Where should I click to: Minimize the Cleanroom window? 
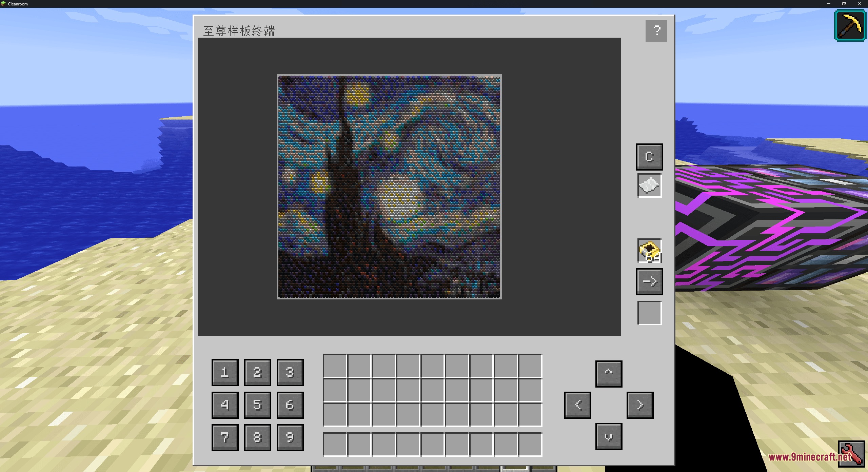tap(829, 4)
